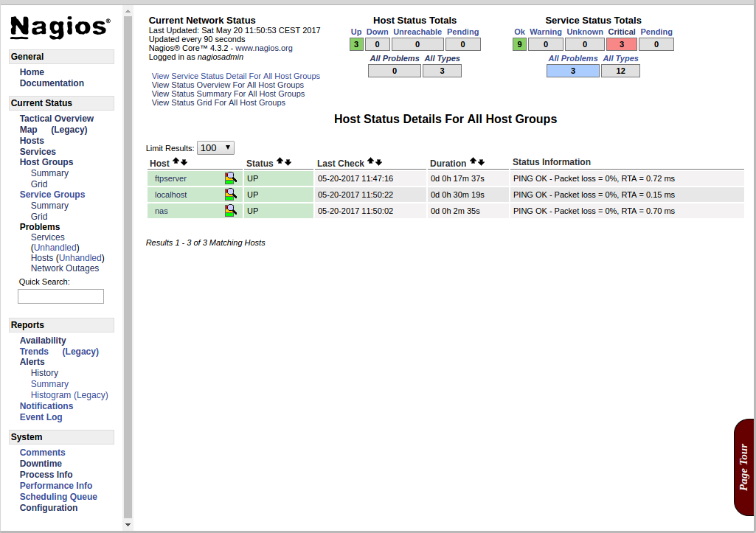Open Services under Current Status
The image size is (756, 533).
tap(38, 152)
